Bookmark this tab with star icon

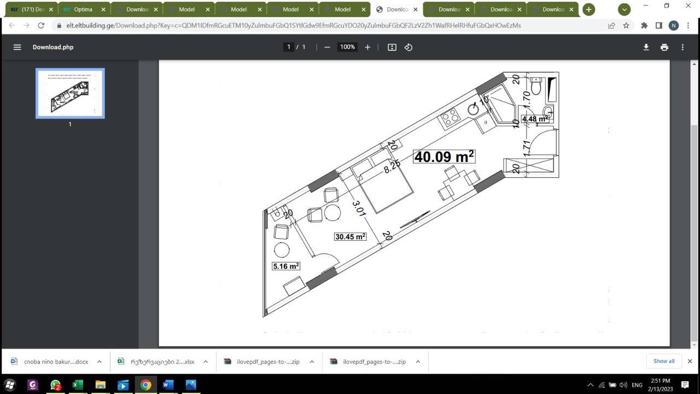pyautogui.click(x=626, y=25)
